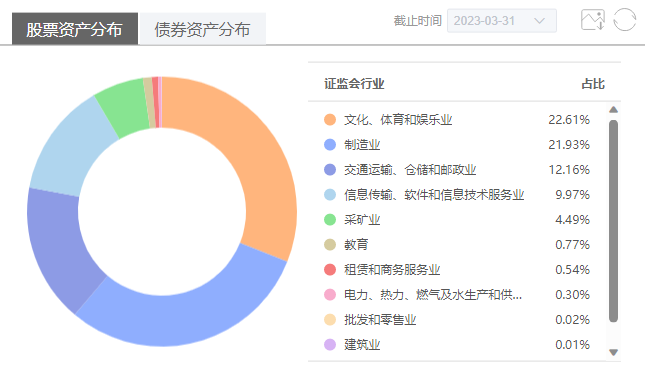Click the 教育 legend circle icon
This screenshot has height=367, width=645.
pyautogui.click(x=330, y=245)
